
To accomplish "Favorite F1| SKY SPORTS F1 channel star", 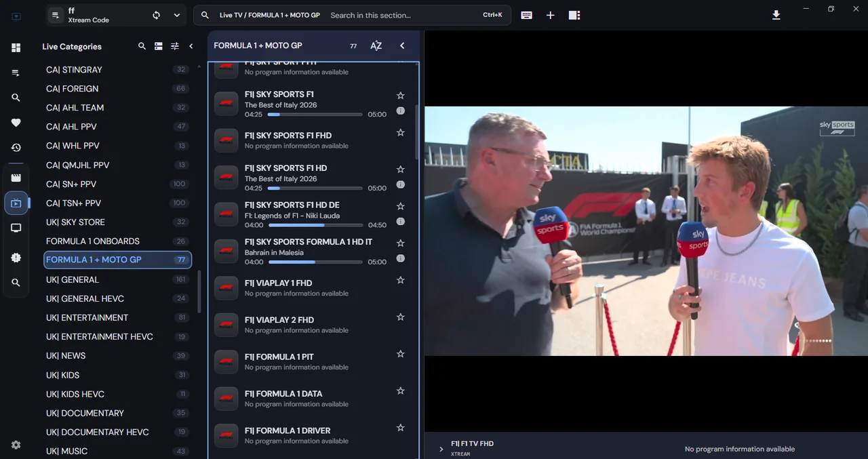I will tap(400, 96).
